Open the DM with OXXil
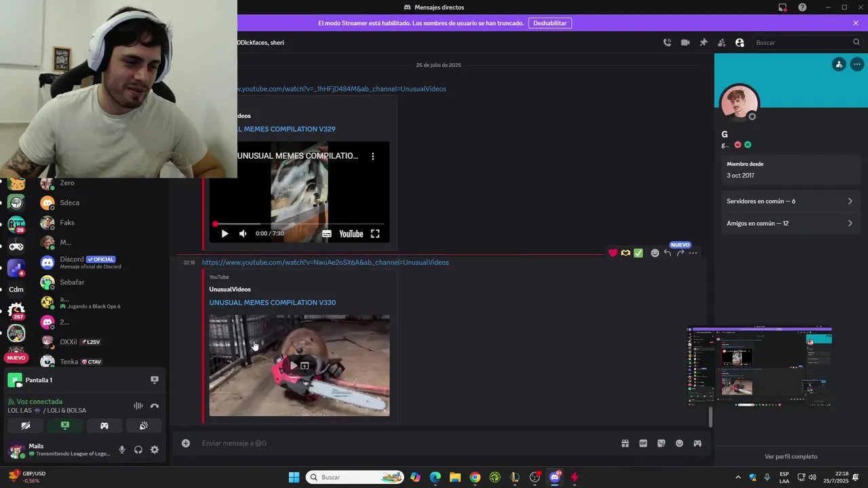This screenshot has width=868, height=488. coord(101,342)
